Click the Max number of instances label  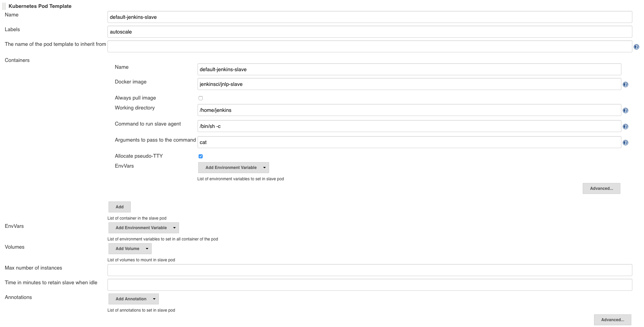pyautogui.click(x=33, y=268)
